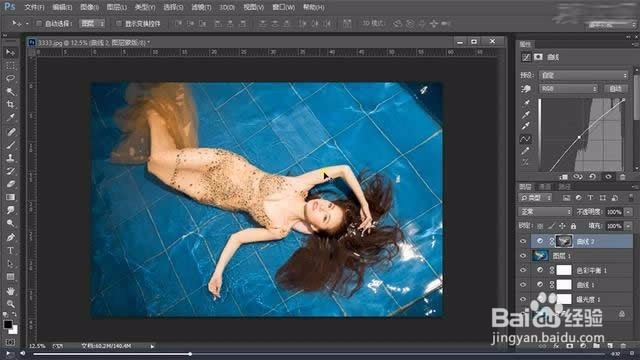
Task: Open the 滤镜 menu
Action: click(201, 7)
